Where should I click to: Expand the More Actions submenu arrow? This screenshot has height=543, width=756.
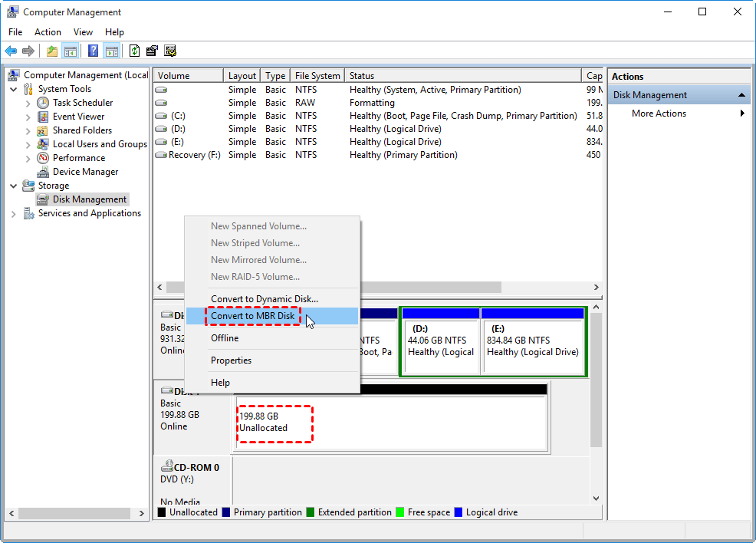(741, 114)
